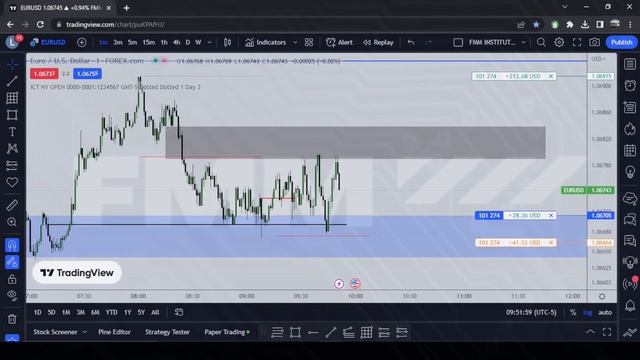Select the geometric shapes tool
This screenshot has width=640, height=360.
pyautogui.click(x=12, y=115)
